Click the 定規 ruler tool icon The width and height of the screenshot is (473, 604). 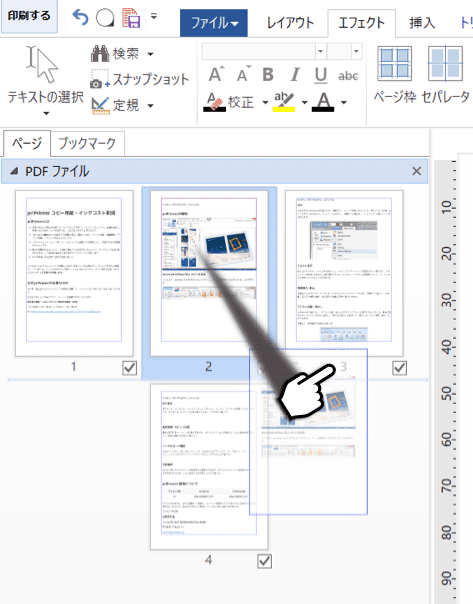[x=100, y=105]
